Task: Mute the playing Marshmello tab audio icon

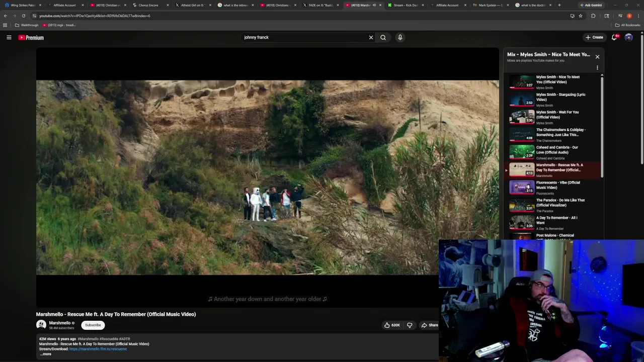Action: point(374,5)
